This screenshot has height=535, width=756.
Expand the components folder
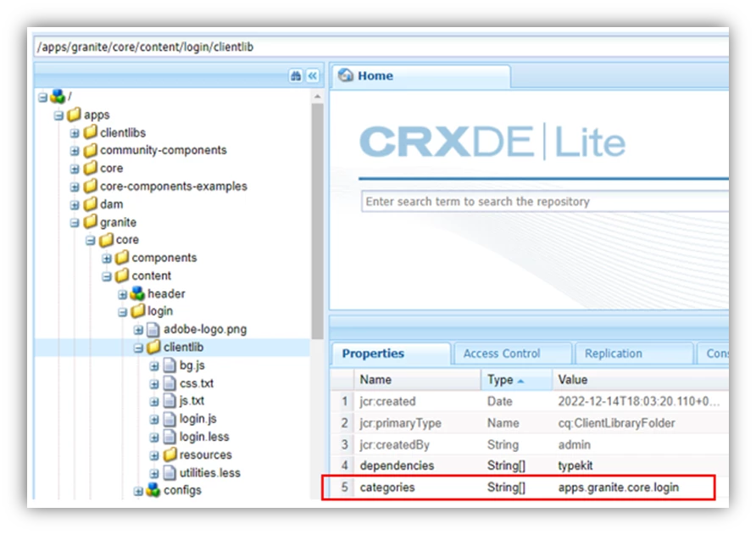click(x=107, y=259)
